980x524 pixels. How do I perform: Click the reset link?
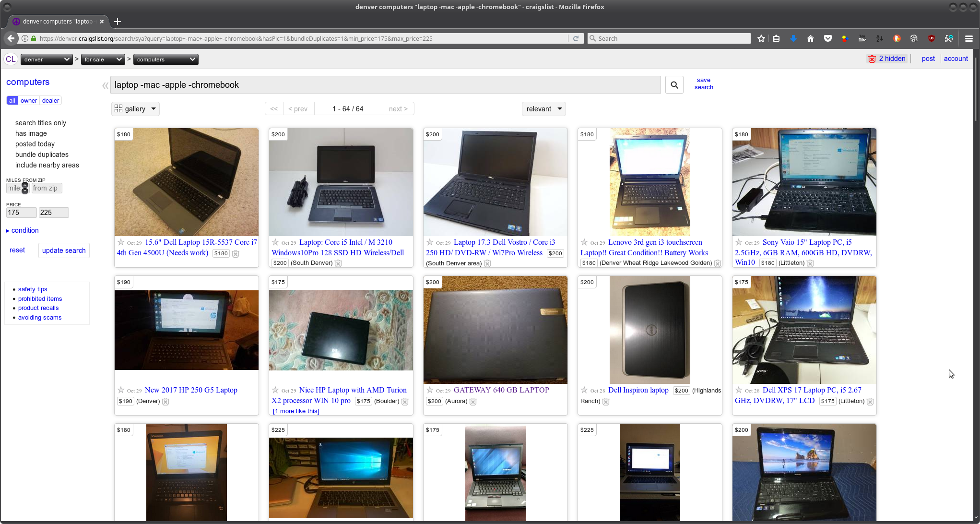17,250
